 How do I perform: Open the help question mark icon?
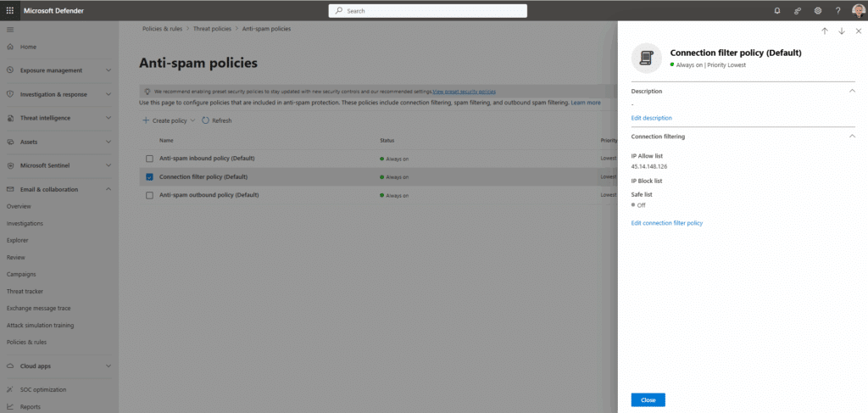[x=838, y=10]
